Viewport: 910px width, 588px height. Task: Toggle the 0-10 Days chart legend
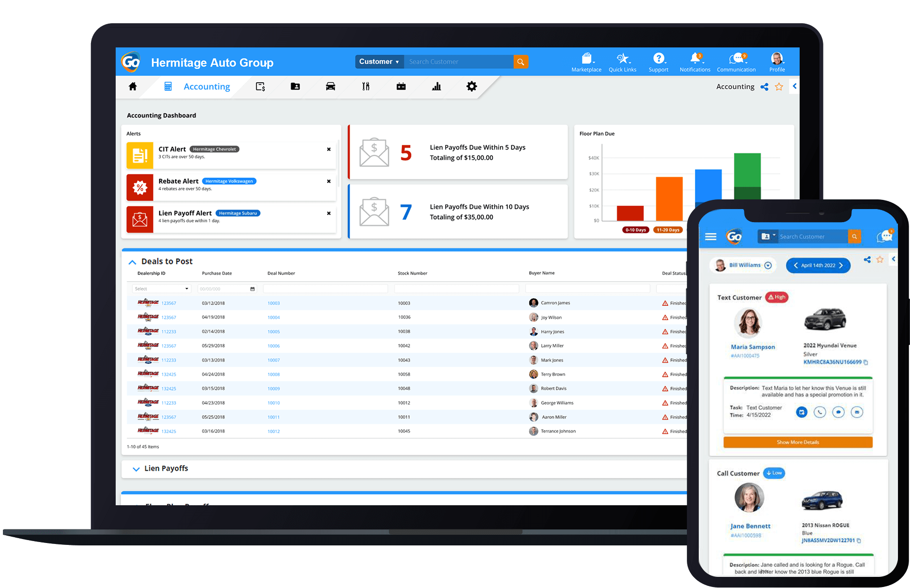[x=636, y=230]
